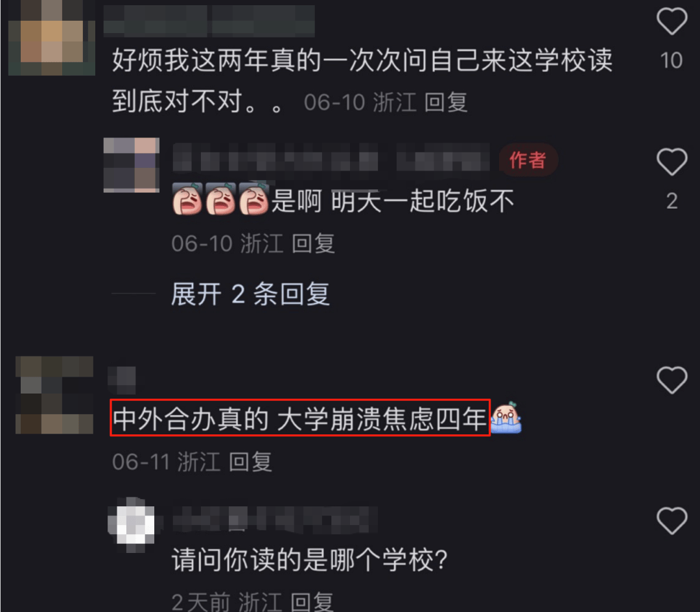Open the author's blurred username
Screen dimensions: 700x612
(x=331, y=158)
